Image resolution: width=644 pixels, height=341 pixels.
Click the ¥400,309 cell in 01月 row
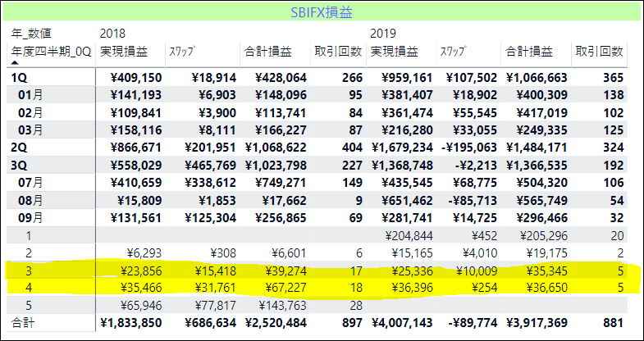coord(541,95)
